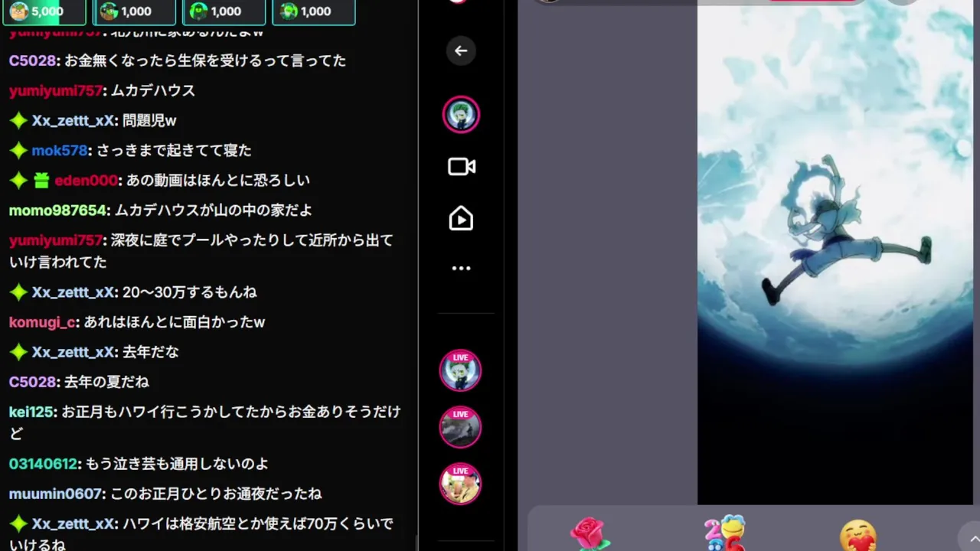Open the three-dots more menu

[x=461, y=268]
